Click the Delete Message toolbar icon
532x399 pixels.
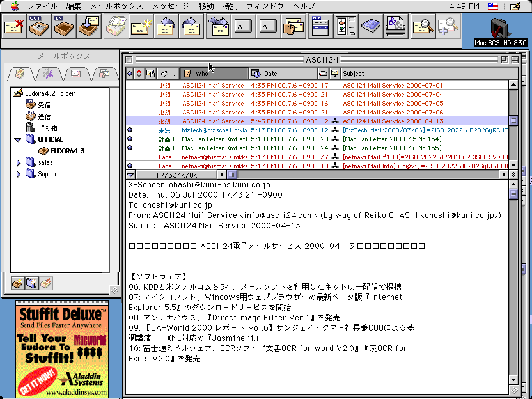[14, 26]
